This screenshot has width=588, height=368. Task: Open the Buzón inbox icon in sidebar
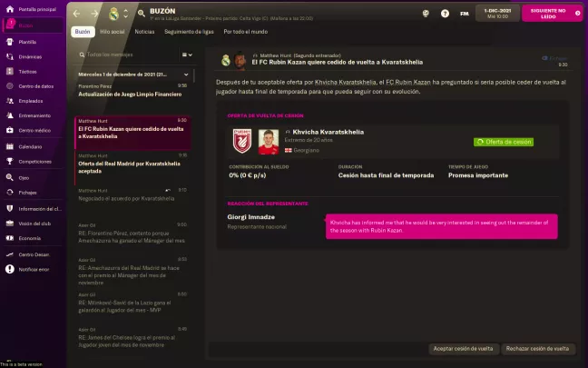pyautogui.click(x=10, y=25)
